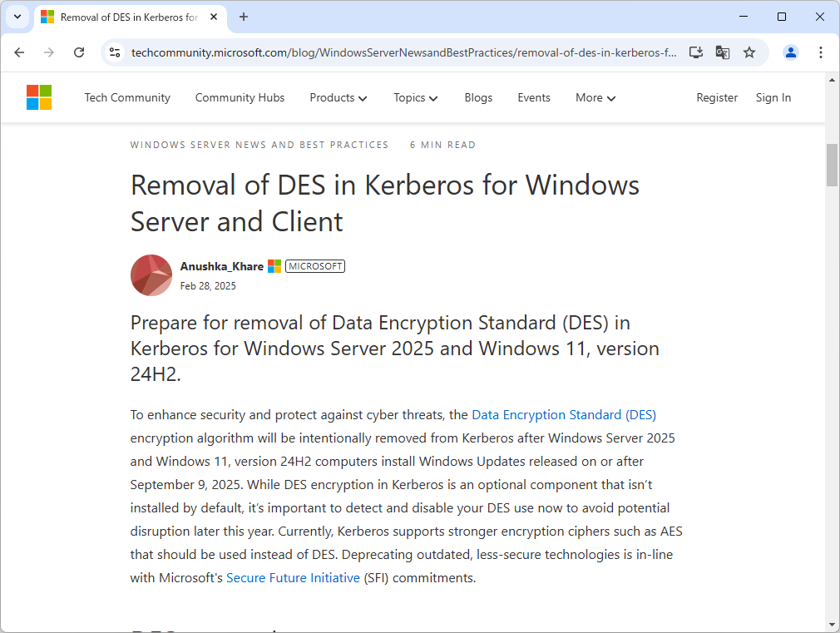Click the scrollbar down arrow

pos(832,625)
